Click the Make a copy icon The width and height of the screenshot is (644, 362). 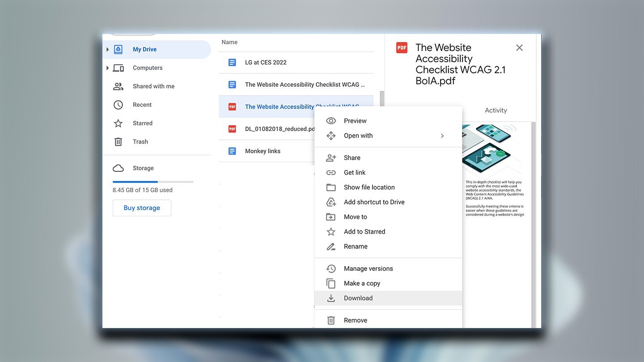pos(331,283)
